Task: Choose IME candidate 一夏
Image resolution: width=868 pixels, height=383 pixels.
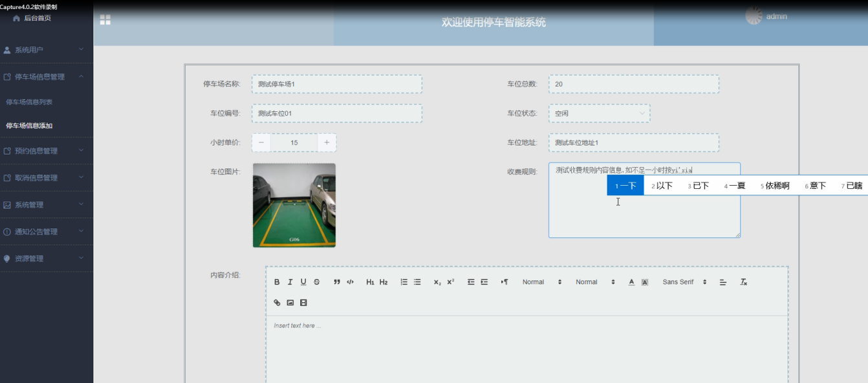Action: 735,186
